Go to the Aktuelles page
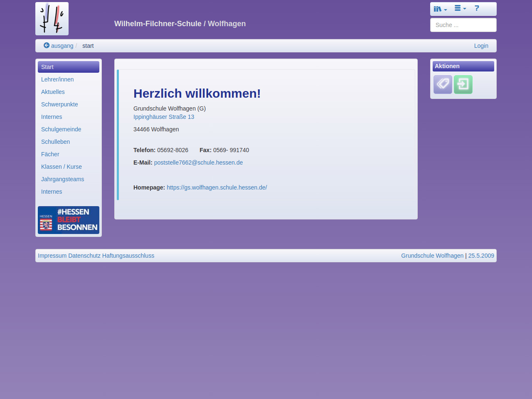 click(x=53, y=92)
